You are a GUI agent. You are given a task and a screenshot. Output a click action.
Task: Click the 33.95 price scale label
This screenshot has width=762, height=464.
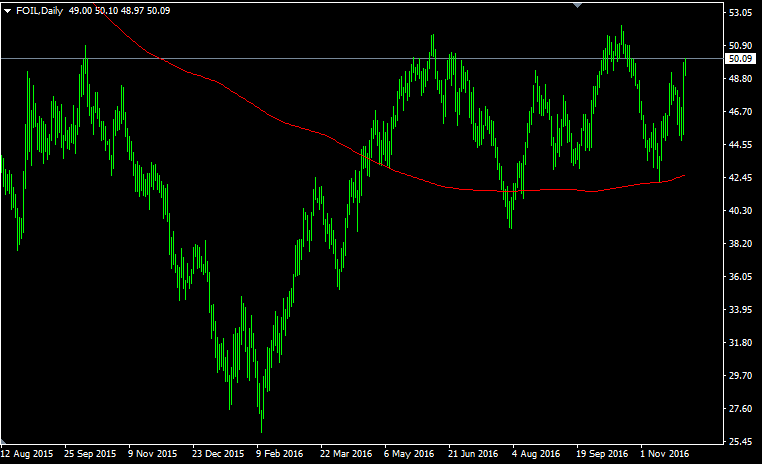[x=741, y=310]
